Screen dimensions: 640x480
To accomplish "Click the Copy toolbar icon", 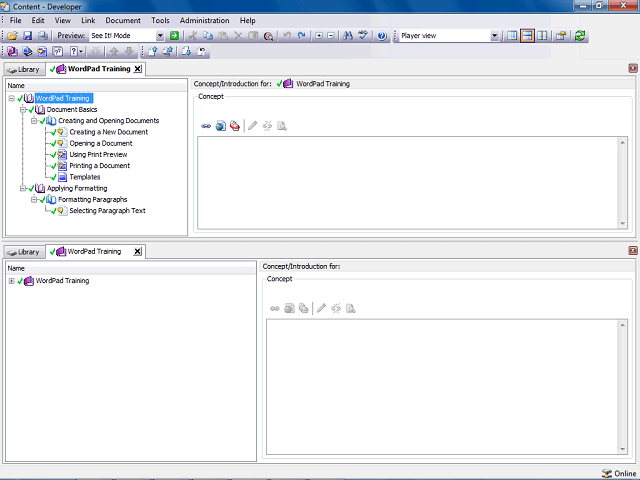I will [208, 36].
